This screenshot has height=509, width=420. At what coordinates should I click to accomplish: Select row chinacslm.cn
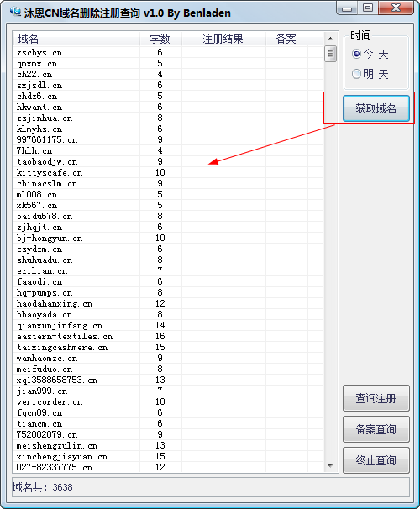169,183
